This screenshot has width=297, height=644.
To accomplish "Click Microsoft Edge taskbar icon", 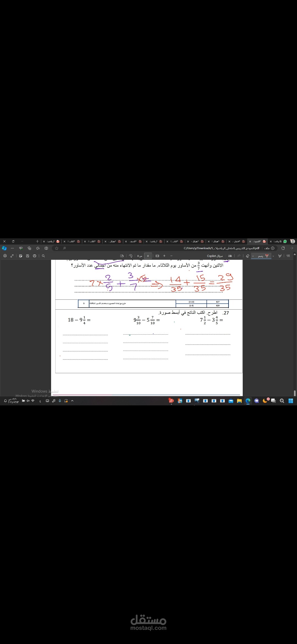I will point(248,401).
